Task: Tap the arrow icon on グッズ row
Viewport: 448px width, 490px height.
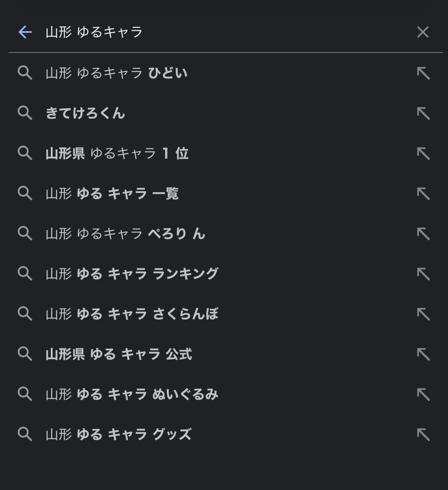Action: (x=423, y=435)
